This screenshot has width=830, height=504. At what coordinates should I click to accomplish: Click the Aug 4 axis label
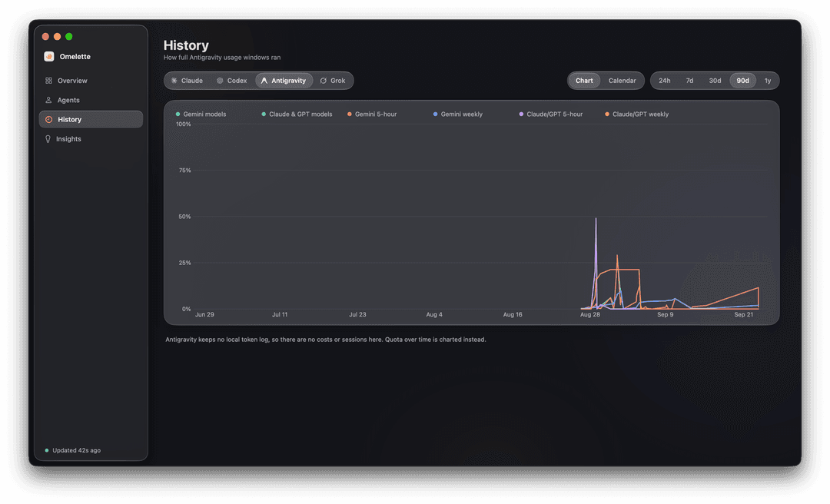(x=434, y=314)
